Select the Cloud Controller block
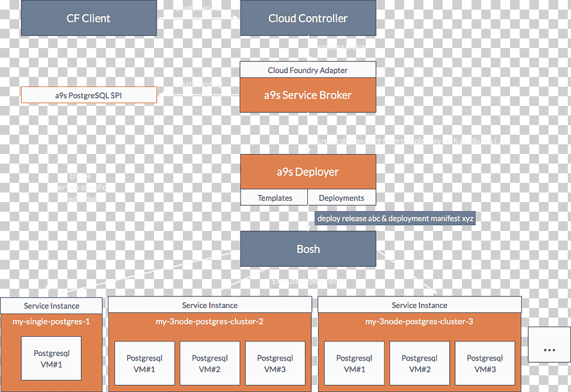The height and width of the screenshot is (392, 571). (x=308, y=18)
